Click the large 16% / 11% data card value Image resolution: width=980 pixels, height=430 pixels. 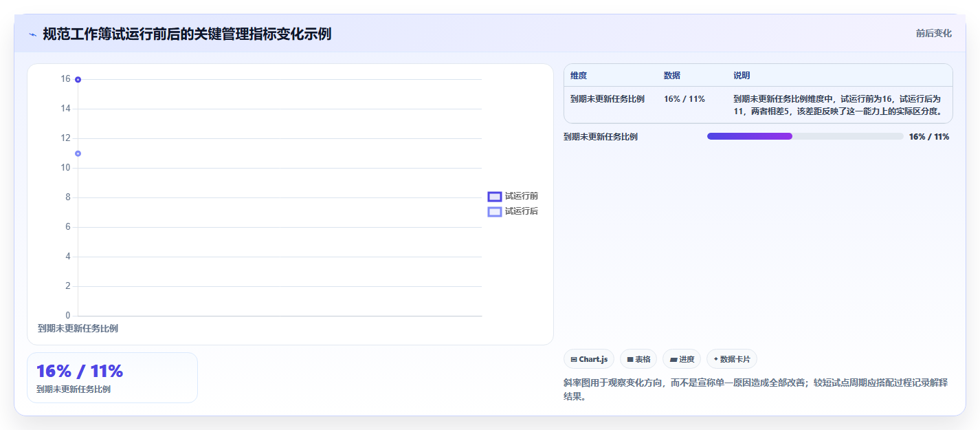(80, 371)
